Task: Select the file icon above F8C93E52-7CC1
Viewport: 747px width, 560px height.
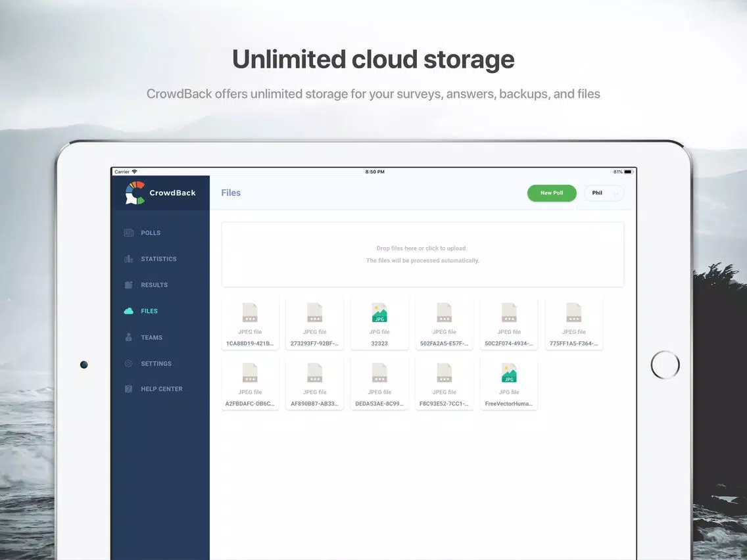Action: point(445,373)
